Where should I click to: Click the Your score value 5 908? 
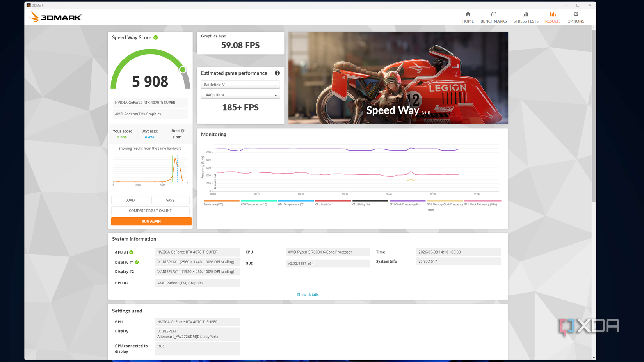tap(122, 137)
